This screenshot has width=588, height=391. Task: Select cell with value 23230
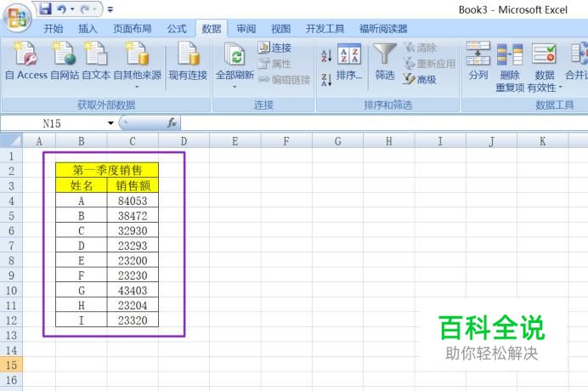pyautogui.click(x=133, y=275)
